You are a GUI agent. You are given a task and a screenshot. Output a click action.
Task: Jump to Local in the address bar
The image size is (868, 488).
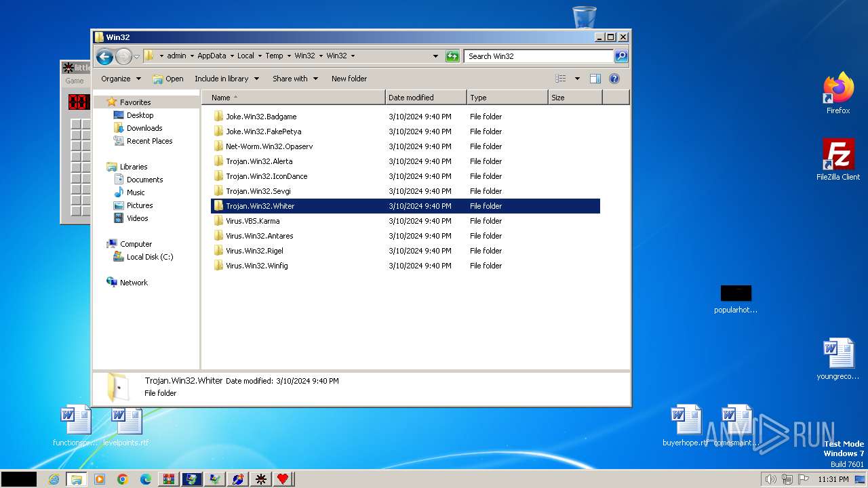(x=245, y=56)
